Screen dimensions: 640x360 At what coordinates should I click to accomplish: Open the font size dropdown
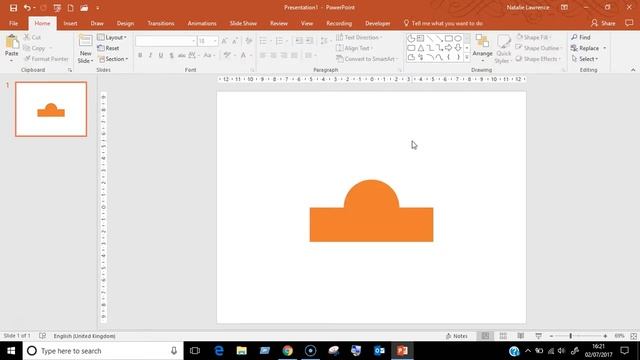[x=215, y=41]
